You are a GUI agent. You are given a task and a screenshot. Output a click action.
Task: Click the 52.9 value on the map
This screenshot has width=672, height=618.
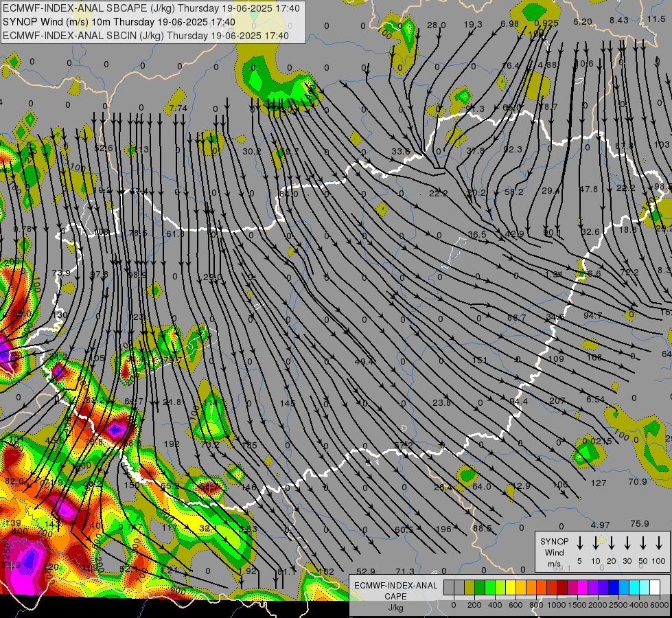[366, 572]
